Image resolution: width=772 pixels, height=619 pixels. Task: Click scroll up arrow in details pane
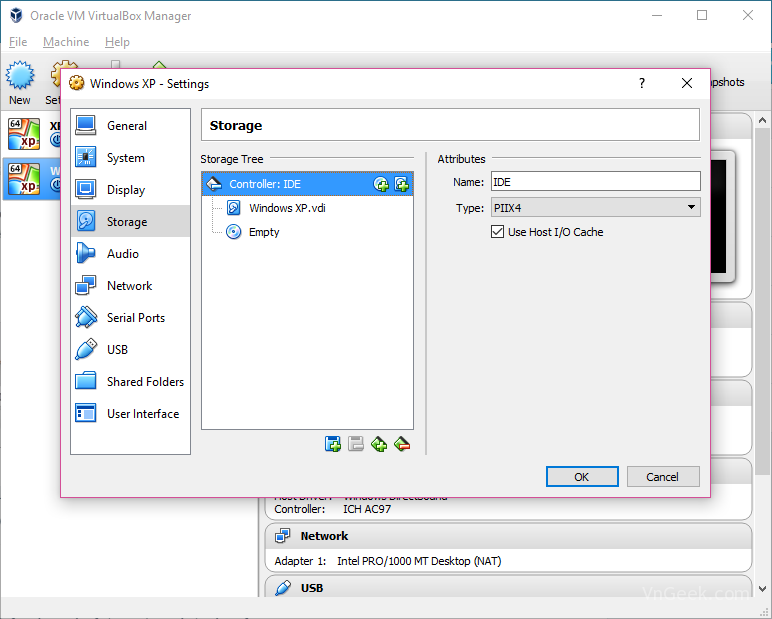(x=762, y=120)
